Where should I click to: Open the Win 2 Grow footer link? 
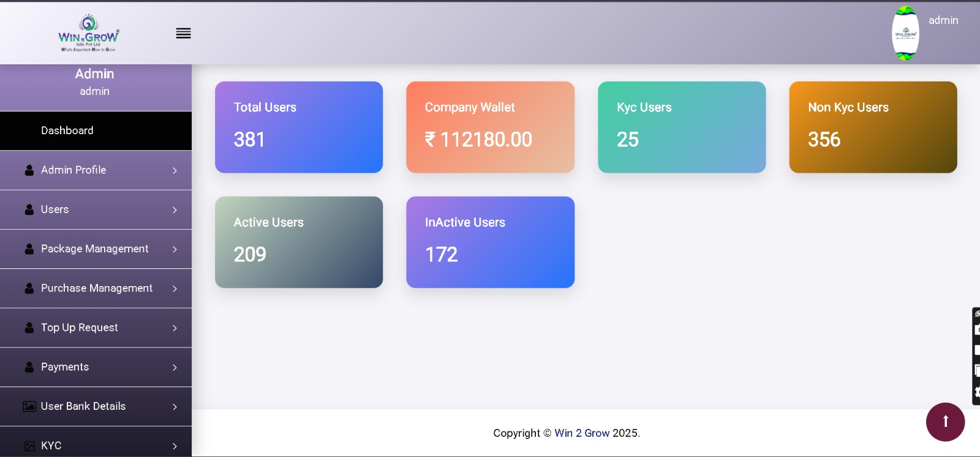pyautogui.click(x=581, y=433)
